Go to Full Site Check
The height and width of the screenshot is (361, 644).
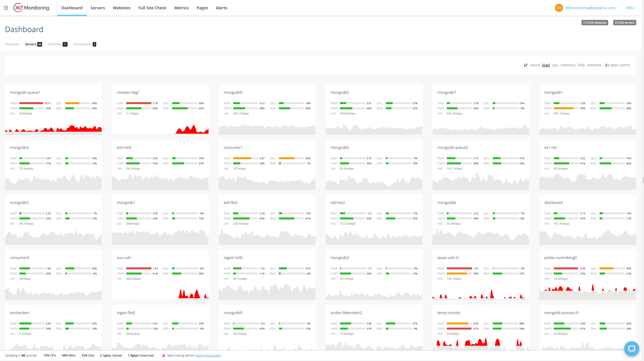tap(152, 8)
